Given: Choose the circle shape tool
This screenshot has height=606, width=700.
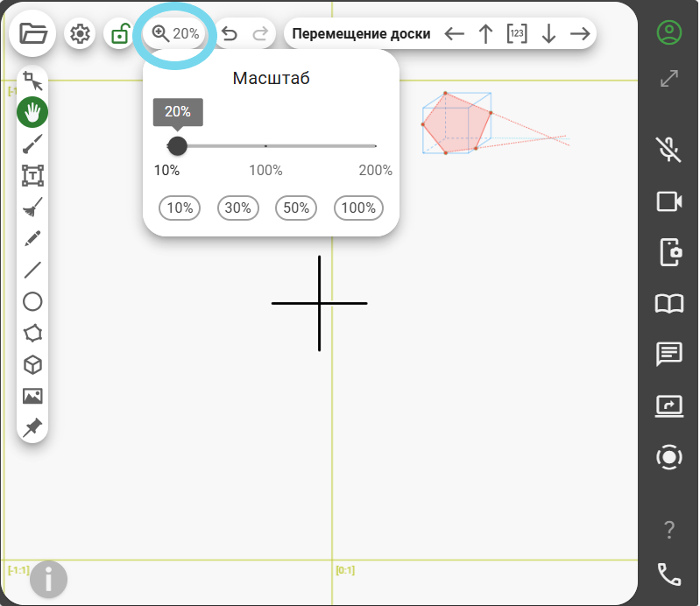Looking at the screenshot, I should coord(32,301).
